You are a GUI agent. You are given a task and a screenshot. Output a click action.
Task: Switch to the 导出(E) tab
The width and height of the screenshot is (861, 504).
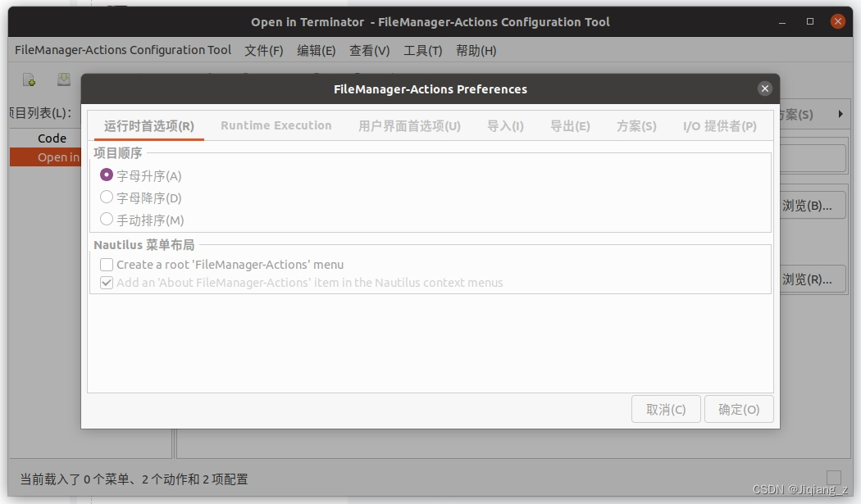pyautogui.click(x=571, y=125)
